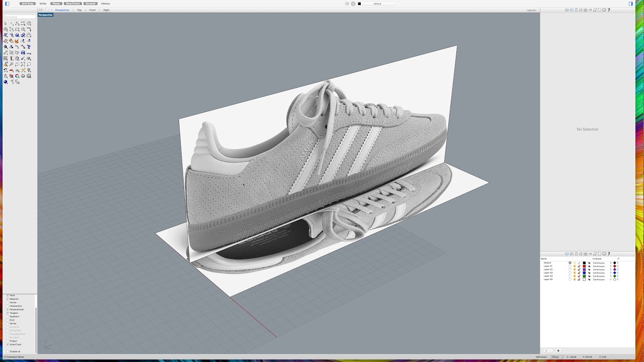Toggle Planar mode
Screen dimensions: 644x362
[x=56, y=4]
